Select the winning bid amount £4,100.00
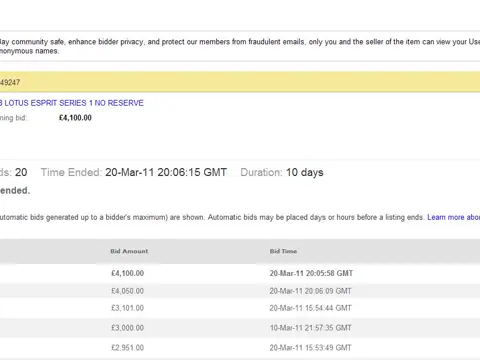The image size is (480, 360). (x=75, y=118)
